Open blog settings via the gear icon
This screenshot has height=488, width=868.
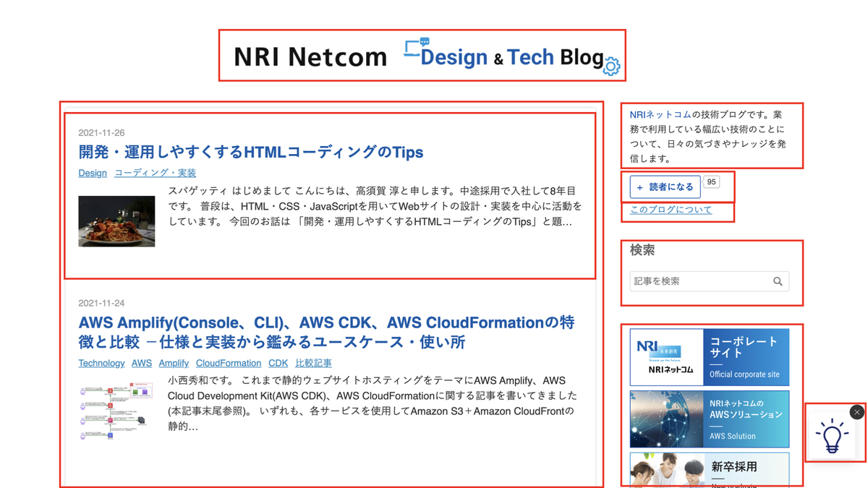tap(612, 66)
